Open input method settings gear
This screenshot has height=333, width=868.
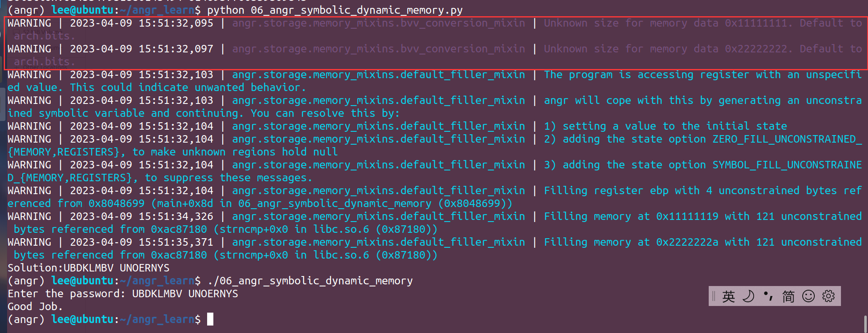coord(828,296)
